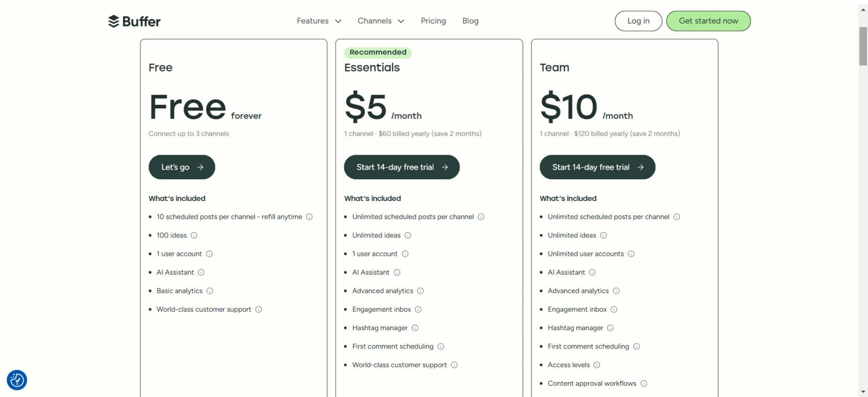Image resolution: width=868 pixels, height=397 pixels.
Task: Expand the Channels dropdown menu
Action: click(381, 21)
